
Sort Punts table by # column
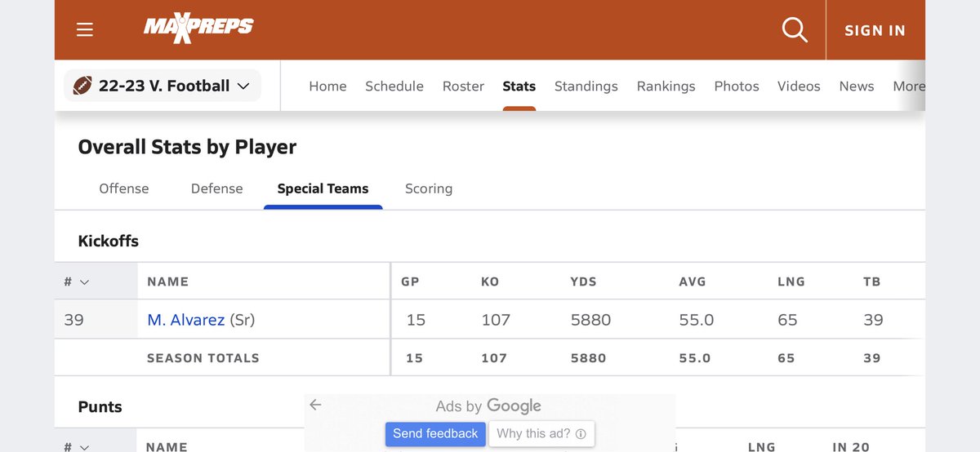(x=77, y=446)
